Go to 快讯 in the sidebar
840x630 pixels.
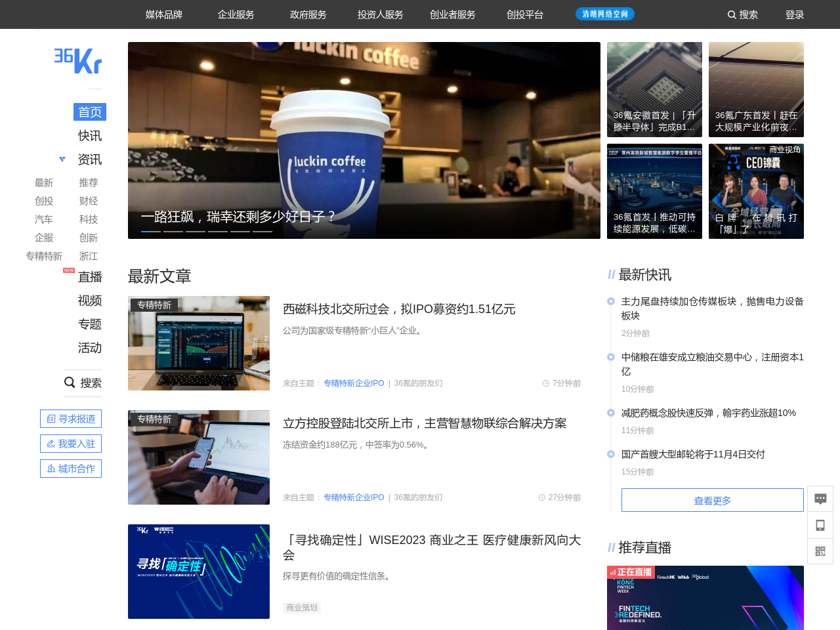90,136
